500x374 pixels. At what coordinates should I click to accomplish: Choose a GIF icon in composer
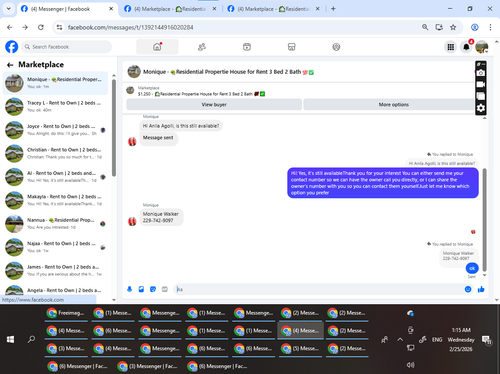(165, 289)
